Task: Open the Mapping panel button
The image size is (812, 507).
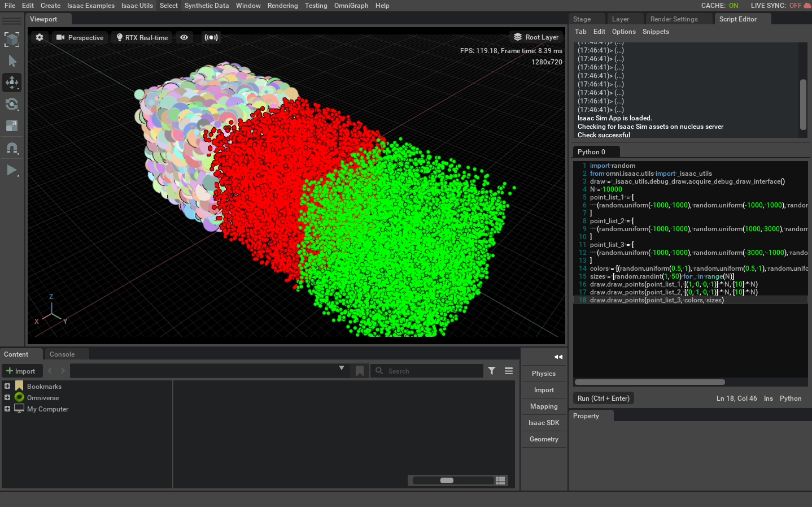Action: (544, 406)
